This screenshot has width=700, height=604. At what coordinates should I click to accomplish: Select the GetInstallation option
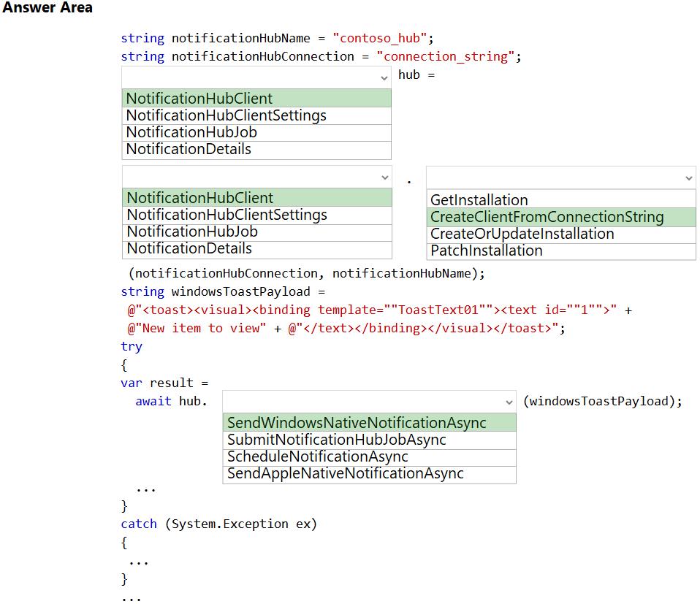pos(560,200)
